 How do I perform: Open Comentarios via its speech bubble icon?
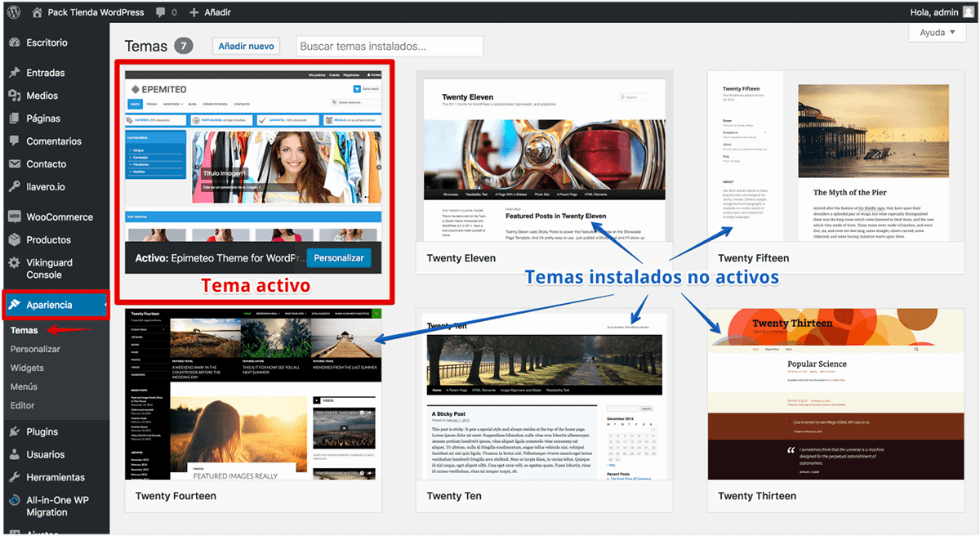coord(15,141)
